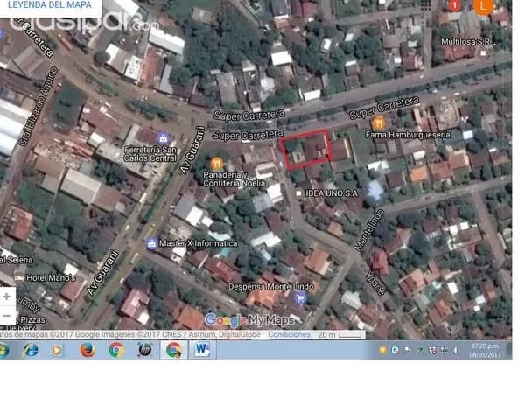Click the yellow round tray icon
Viewport: 525px width, 420px height.
tap(382, 350)
